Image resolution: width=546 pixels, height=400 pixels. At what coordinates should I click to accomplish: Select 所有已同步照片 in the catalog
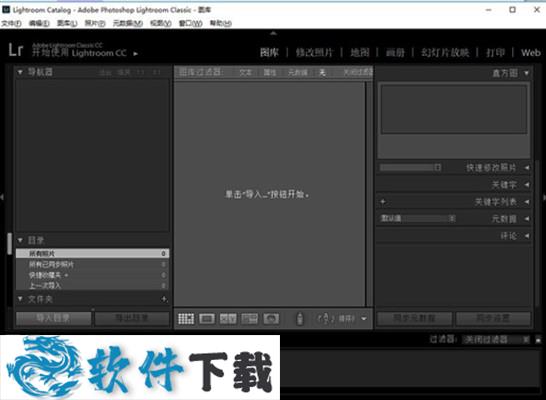pyautogui.click(x=93, y=264)
